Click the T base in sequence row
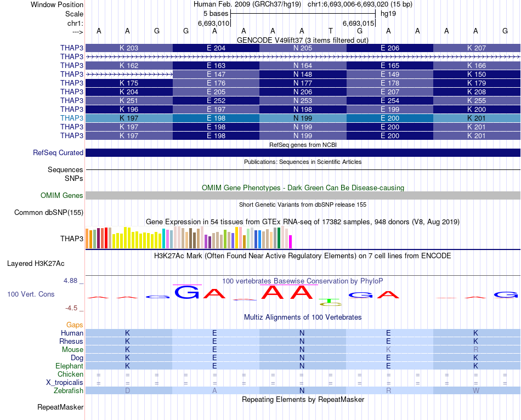This screenshot has width=521, height=420. coord(331,31)
